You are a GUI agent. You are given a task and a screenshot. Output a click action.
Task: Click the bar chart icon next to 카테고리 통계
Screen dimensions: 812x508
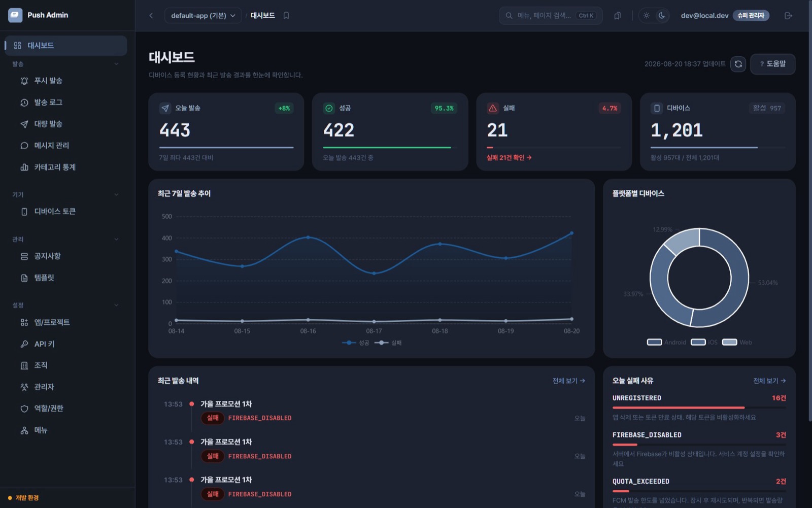[x=24, y=167]
